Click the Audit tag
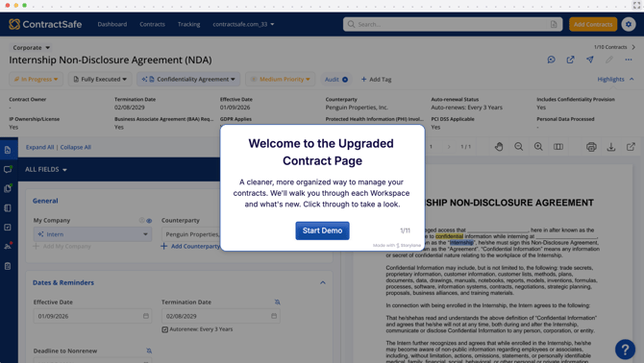This screenshot has height=363, width=644. tap(336, 79)
